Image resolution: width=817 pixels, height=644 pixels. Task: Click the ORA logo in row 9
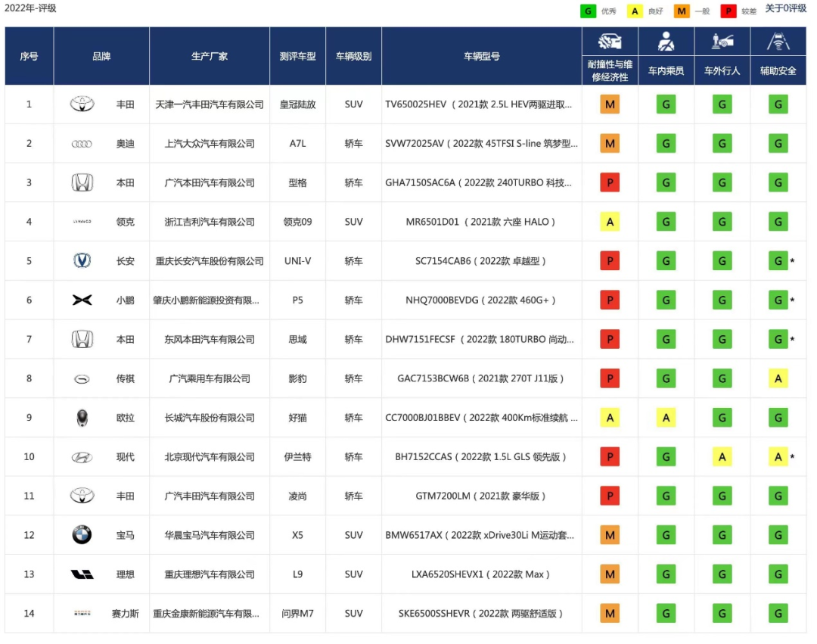tap(82, 418)
